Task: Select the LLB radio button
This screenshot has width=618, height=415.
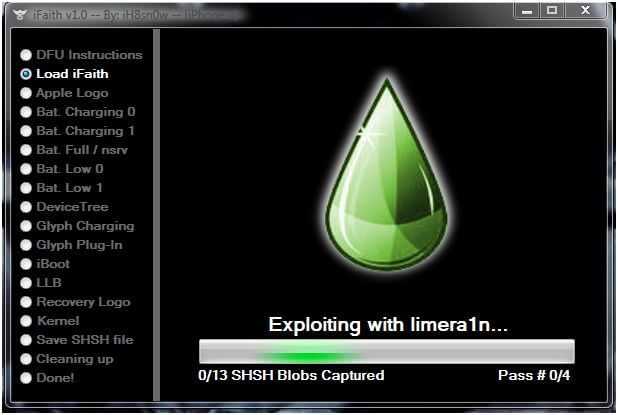Action: coord(26,283)
